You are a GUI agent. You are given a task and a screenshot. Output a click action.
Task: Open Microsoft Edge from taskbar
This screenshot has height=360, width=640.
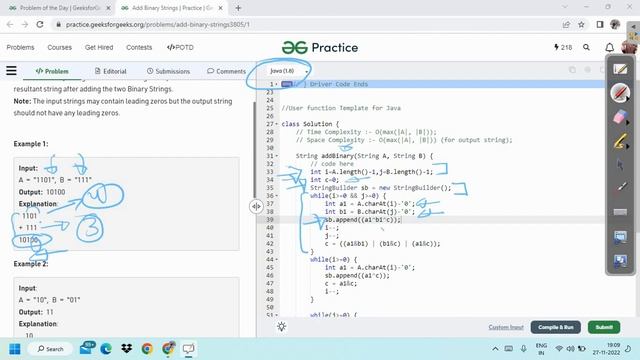coord(106,349)
